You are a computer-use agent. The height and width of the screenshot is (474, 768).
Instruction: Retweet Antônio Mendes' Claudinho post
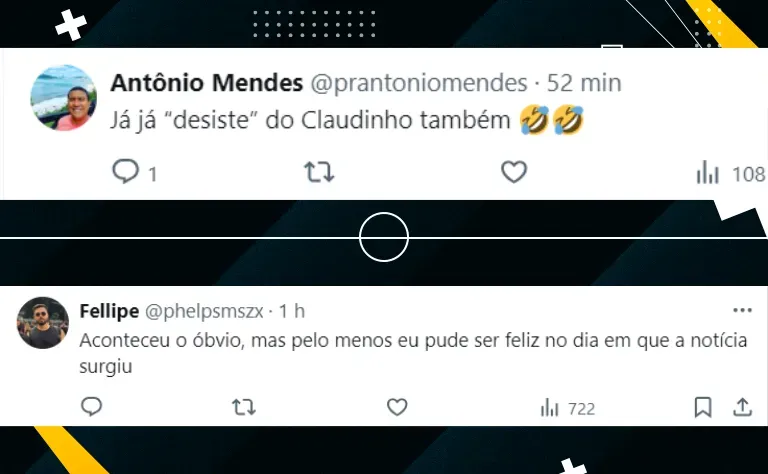(x=319, y=172)
